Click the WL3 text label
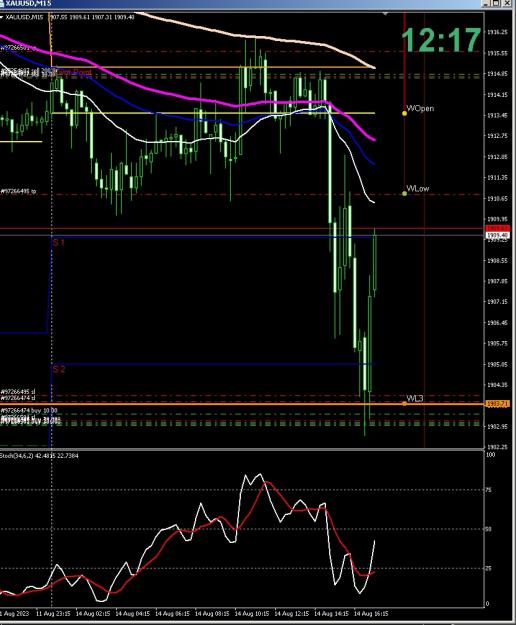 coord(415,398)
